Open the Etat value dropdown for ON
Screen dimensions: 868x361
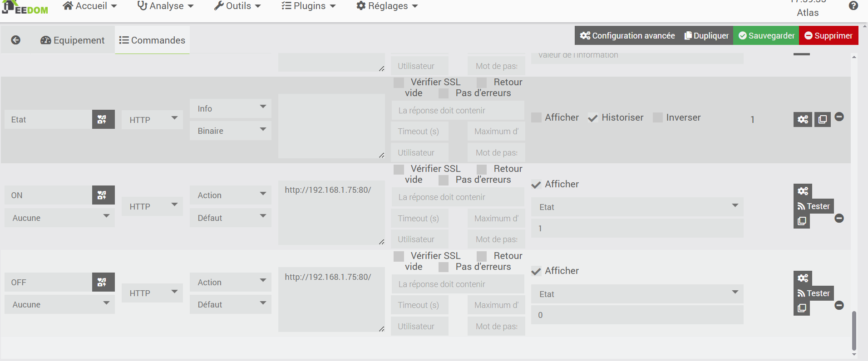point(637,207)
